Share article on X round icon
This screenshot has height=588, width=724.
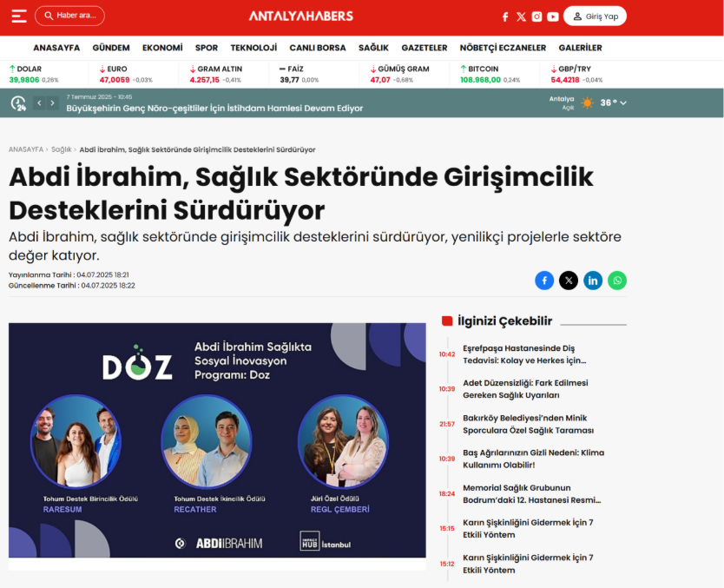(x=569, y=280)
